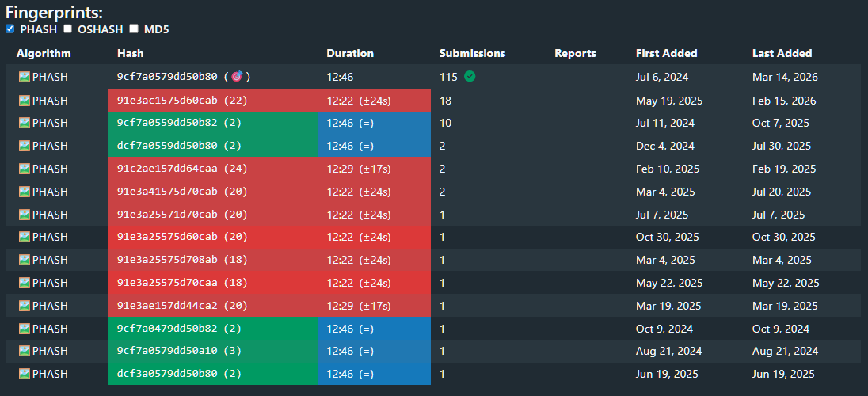Click the image icon for the 91e3ac1575d60cab row
868x396 pixels.
coord(24,101)
